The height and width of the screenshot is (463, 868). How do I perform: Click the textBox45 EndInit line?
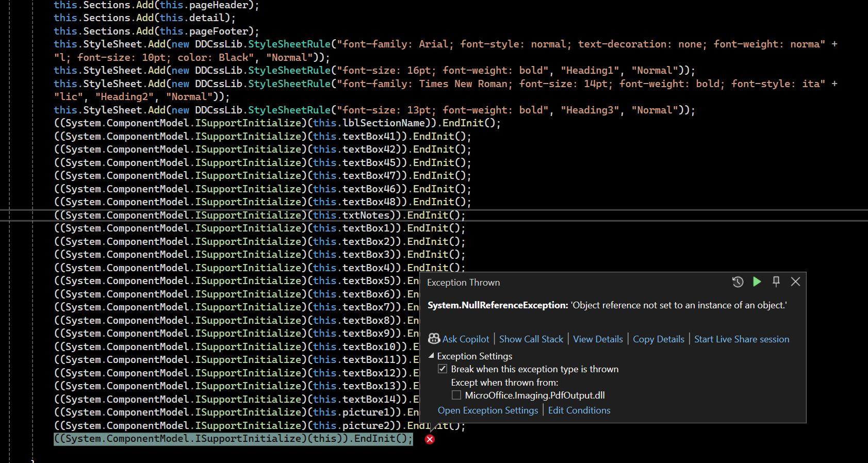(x=263, y=163)
